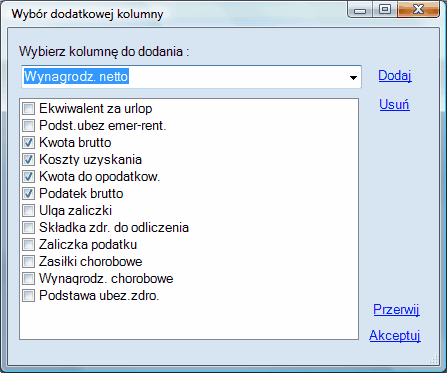Maximize the Wybór dodatkowej kolumny window
The width and height of the screenshot is (447, 373).
coord(385,9)
